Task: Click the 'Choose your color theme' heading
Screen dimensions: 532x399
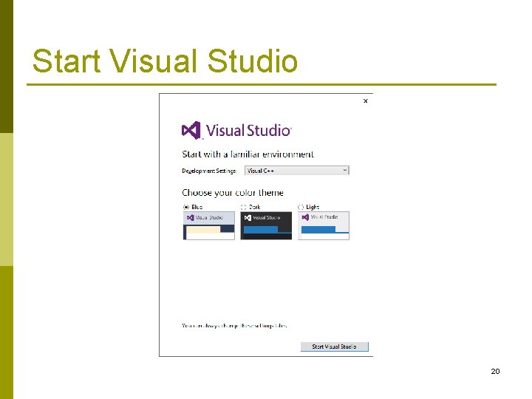Action: click(233, 193)
